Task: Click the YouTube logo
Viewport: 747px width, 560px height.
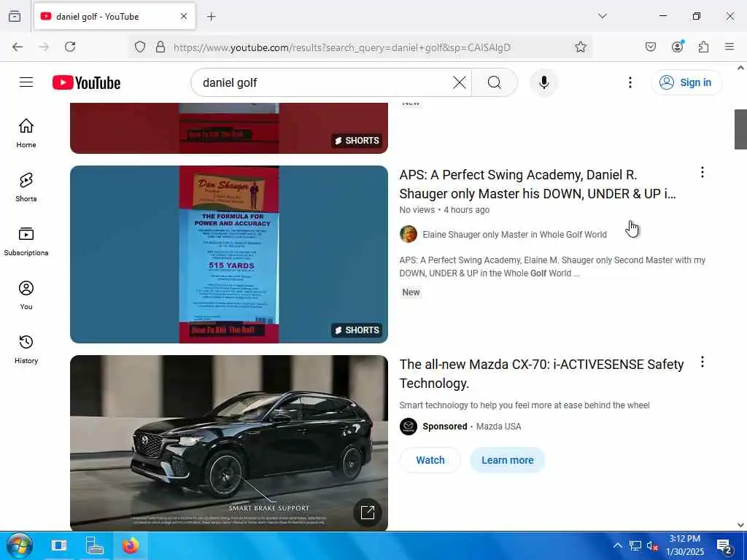Action: pos(86,82)
